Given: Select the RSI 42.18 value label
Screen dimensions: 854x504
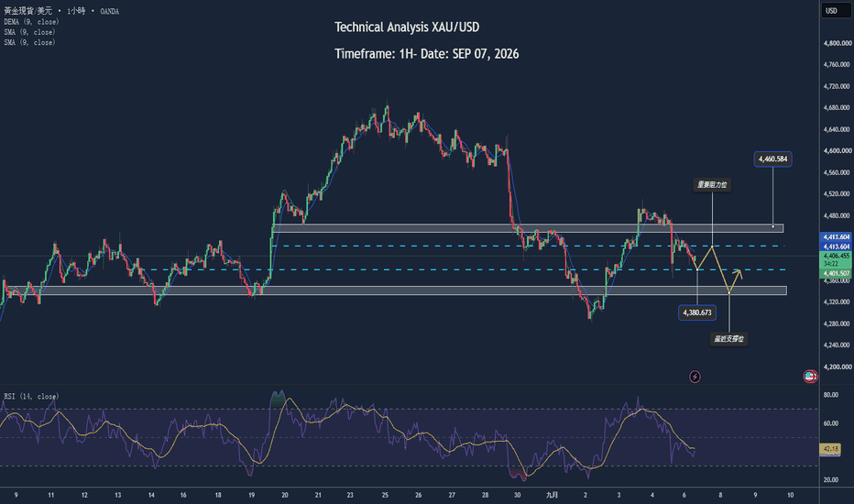Looking at the screenshot, I should click(830, 449).
